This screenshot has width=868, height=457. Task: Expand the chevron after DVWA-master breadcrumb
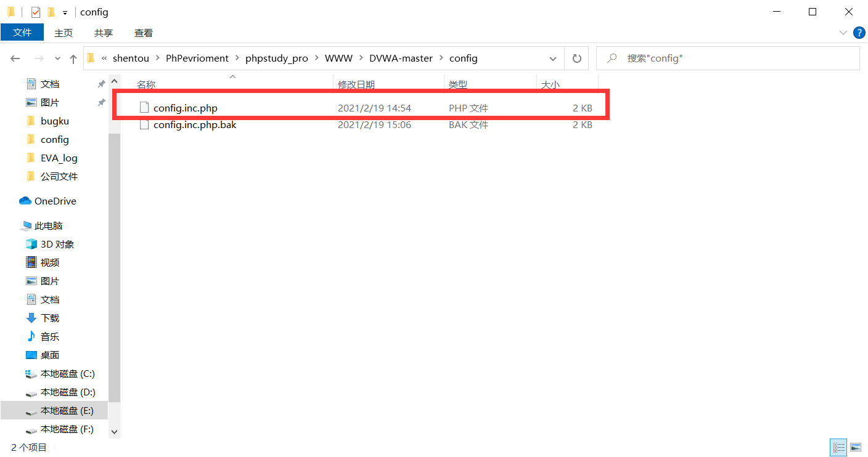[x=441, y=59]
